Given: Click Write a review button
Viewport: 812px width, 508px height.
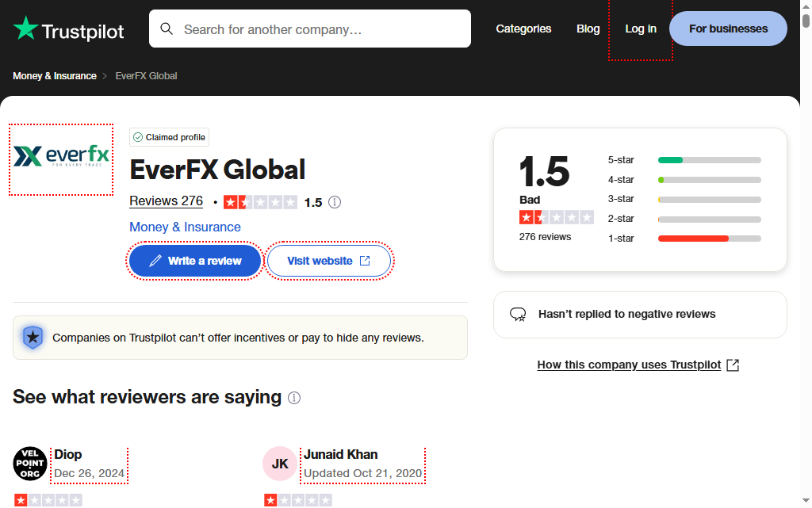Looking at the screenshot, I should 195,261.
